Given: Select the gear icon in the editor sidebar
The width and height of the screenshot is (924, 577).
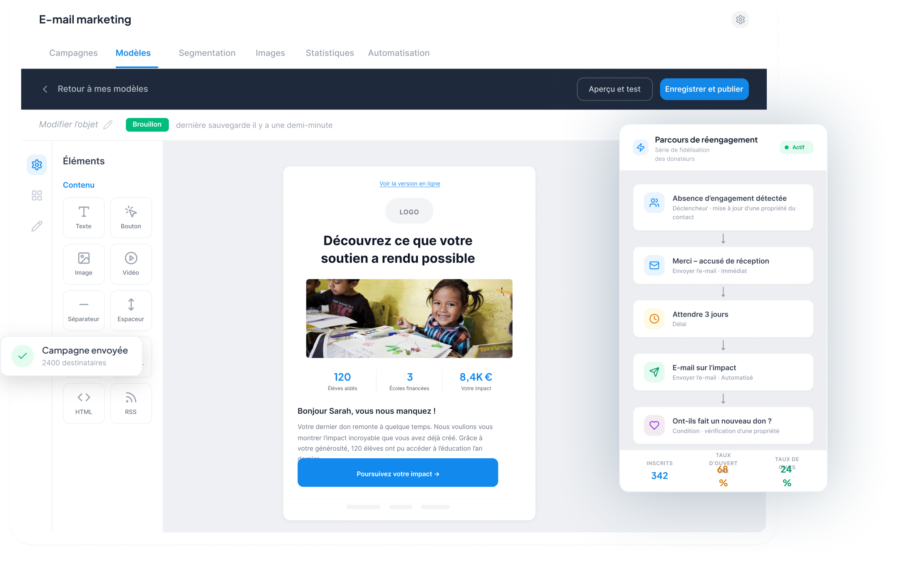Looking at the screenshot, I should pyautogui.click(x=37, y=165).
